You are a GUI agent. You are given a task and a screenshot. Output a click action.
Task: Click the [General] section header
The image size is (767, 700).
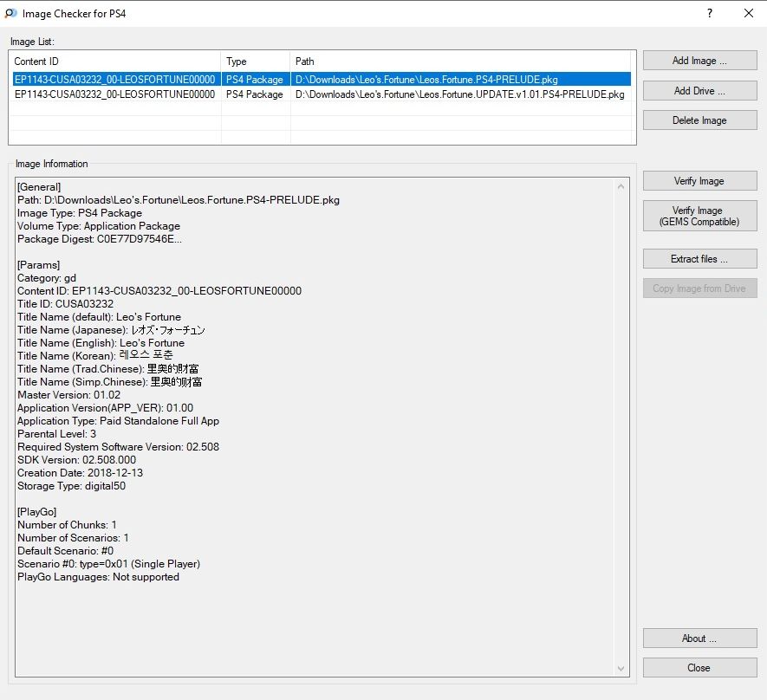[x=39, y=187]
